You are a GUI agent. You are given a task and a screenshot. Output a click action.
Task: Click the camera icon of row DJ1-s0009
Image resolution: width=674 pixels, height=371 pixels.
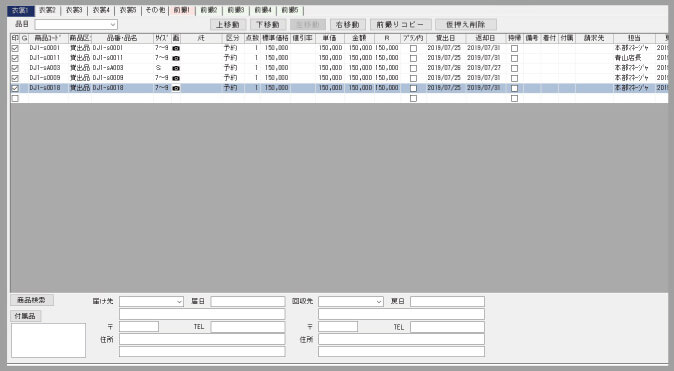176,78
